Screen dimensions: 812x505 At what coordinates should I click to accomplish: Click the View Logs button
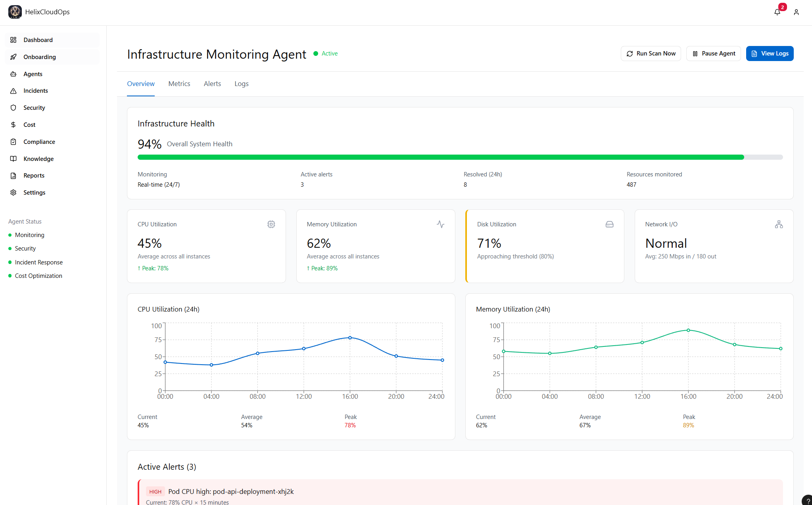click(770, 54)
